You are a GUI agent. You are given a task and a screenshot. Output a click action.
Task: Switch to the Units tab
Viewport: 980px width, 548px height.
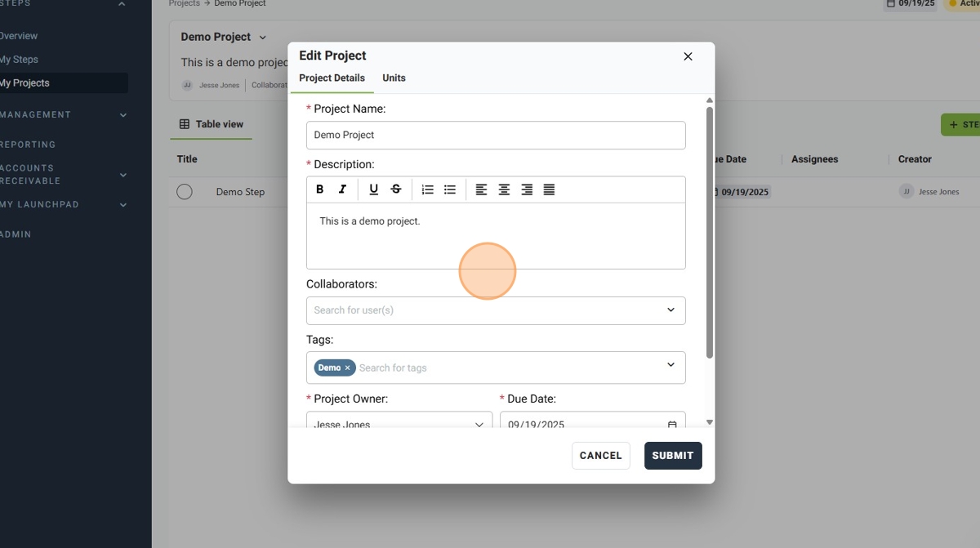click(394, 78)
